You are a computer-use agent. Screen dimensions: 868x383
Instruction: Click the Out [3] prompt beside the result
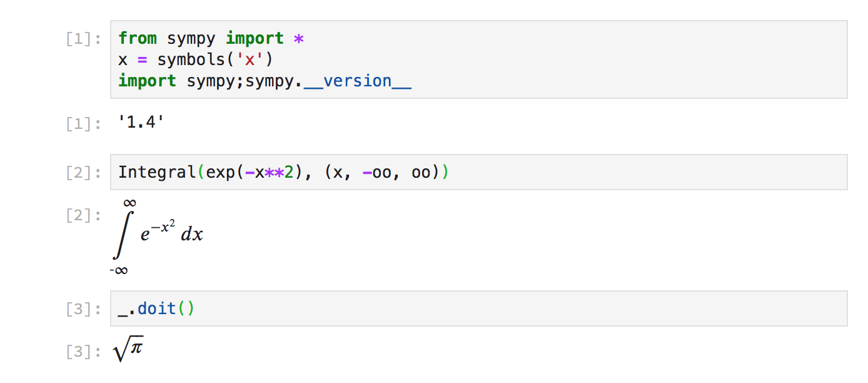tap(83, 352)
